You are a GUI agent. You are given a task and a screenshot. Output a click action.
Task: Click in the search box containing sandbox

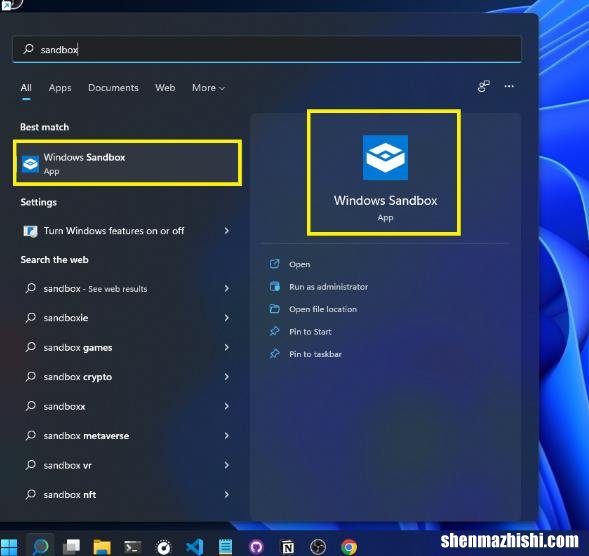coord(267,49)
